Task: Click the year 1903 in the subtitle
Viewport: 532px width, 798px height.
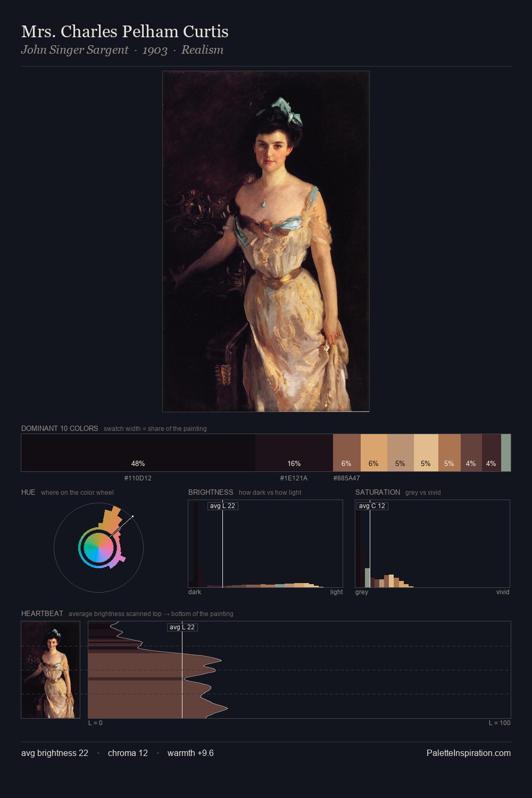Action: pyautogui.click(x=155, y=50)
